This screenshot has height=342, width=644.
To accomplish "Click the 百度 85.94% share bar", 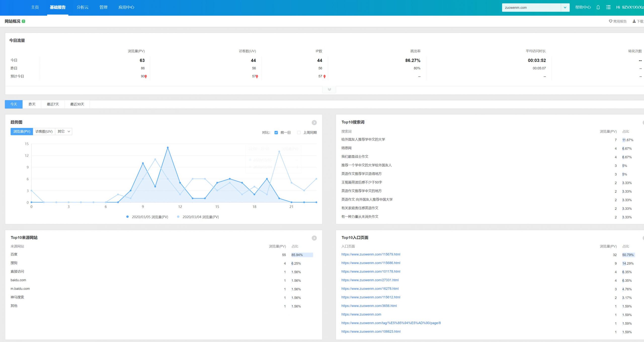I will 302,255.
